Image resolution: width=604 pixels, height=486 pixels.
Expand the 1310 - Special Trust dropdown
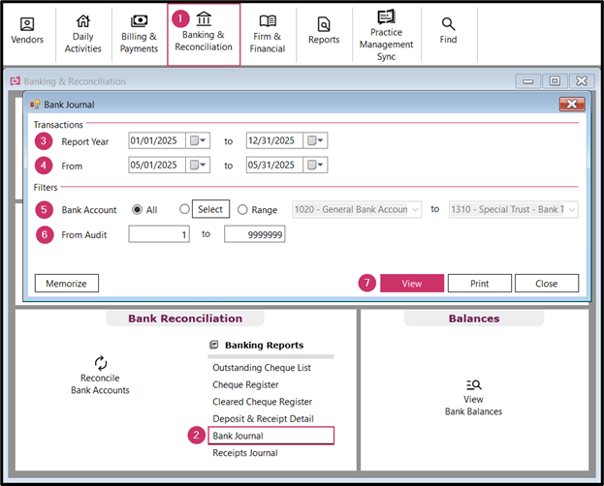click(x=572, y=209)
